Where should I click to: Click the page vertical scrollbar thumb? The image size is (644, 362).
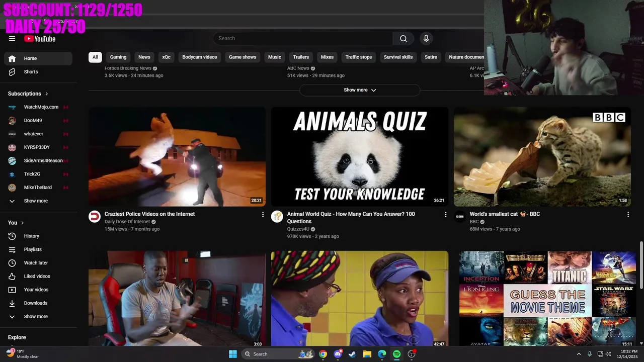(641, 265)
